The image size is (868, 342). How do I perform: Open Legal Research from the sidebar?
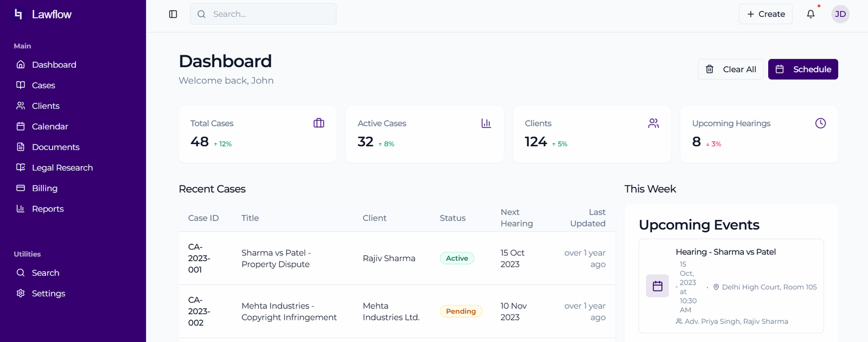coord(62,167)
